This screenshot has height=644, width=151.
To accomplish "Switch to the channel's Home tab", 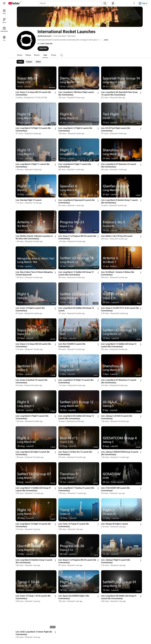I will (20, 55).
